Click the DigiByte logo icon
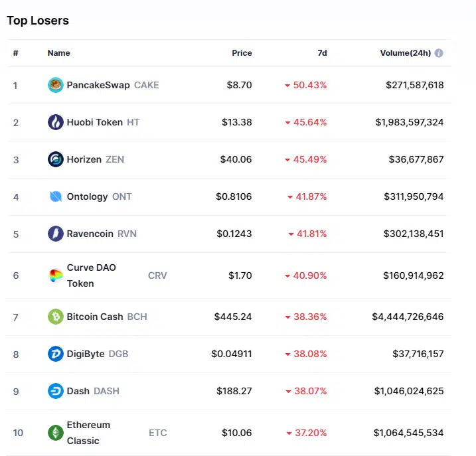The height and width of the screenshot is (456, 476). click(x=56, y=354)
